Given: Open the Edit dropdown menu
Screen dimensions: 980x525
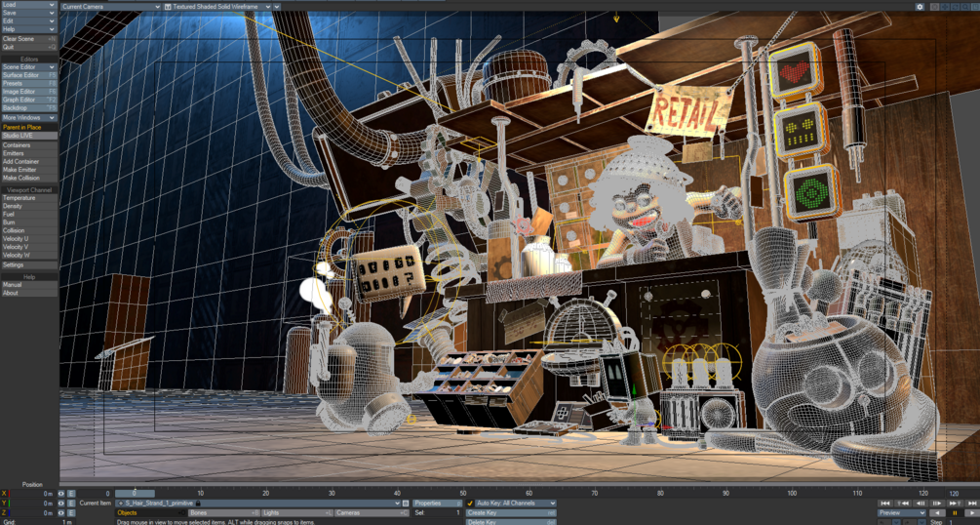Looking at the screenshot, I should [x=28, y=20].
